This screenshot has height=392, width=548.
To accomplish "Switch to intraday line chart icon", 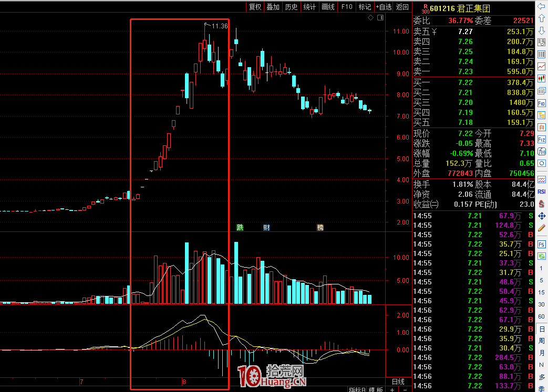I will 541,66.
